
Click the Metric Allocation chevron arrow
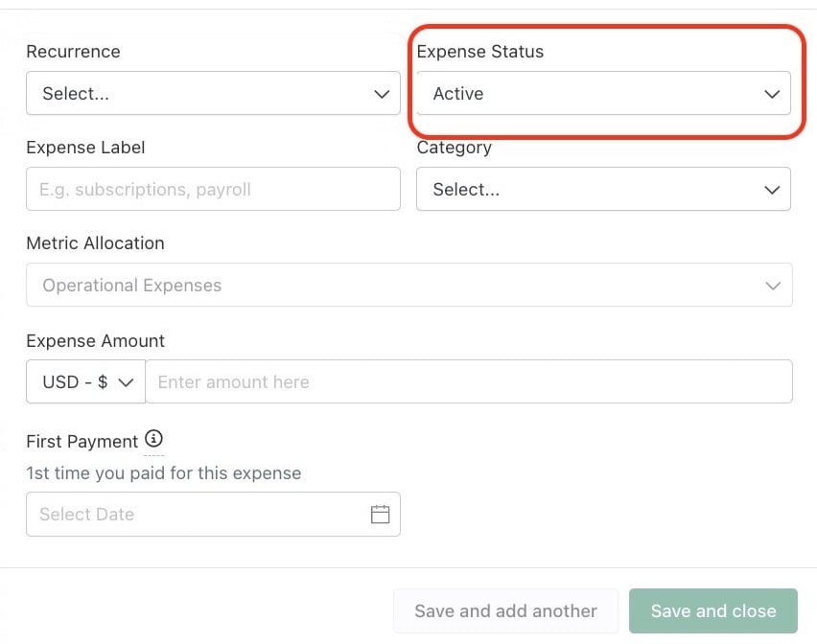click(x=773, y=286)
